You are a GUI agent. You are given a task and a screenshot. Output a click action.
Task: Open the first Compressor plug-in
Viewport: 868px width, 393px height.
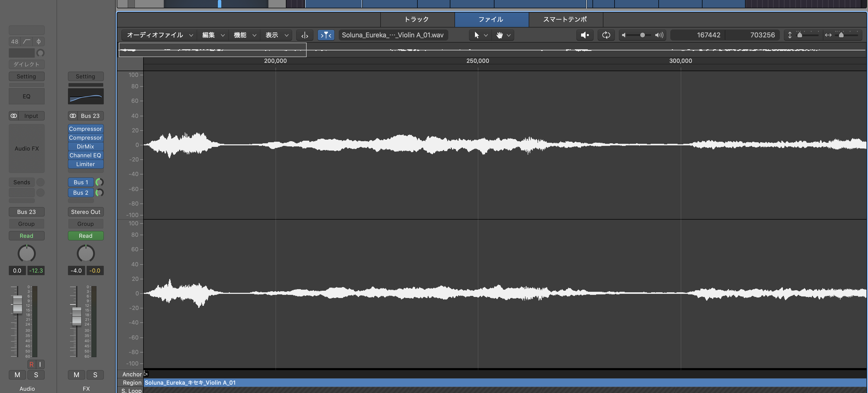[x=86, y=129]
